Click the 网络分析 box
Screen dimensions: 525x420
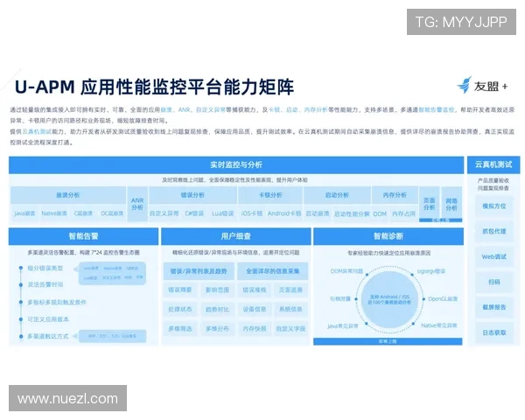451,204
